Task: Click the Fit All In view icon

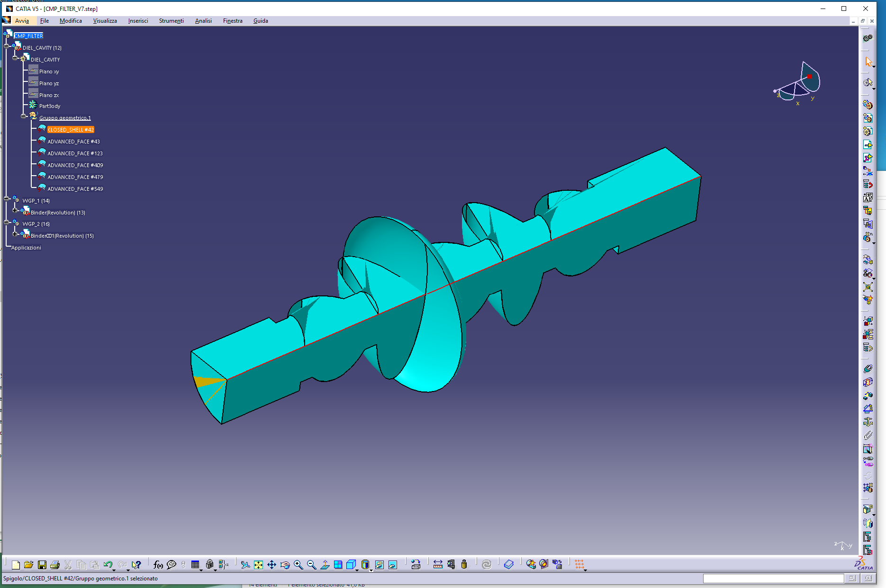Action: coord(258,565)
